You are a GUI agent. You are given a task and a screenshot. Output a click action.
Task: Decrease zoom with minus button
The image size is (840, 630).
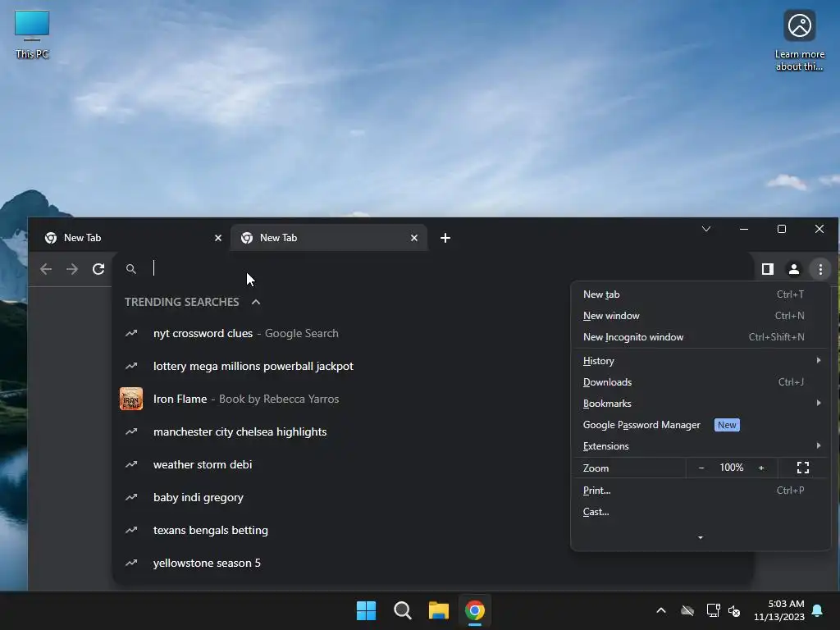pyautogui.click(x=701, y=468)
